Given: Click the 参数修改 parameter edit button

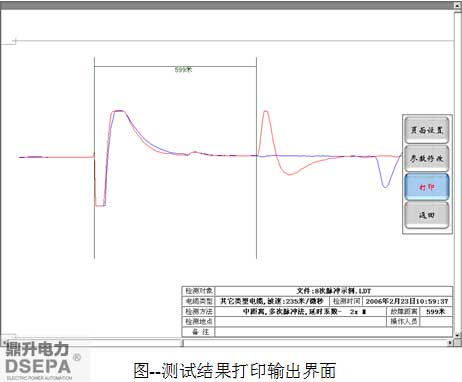Looking at the screenshot, I should coord(427,158).
